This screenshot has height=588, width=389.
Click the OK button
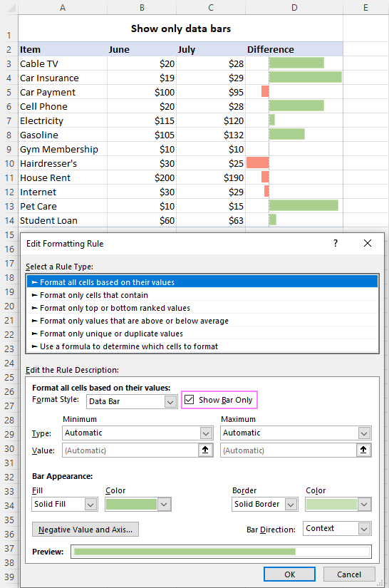(x=290, y=574)
